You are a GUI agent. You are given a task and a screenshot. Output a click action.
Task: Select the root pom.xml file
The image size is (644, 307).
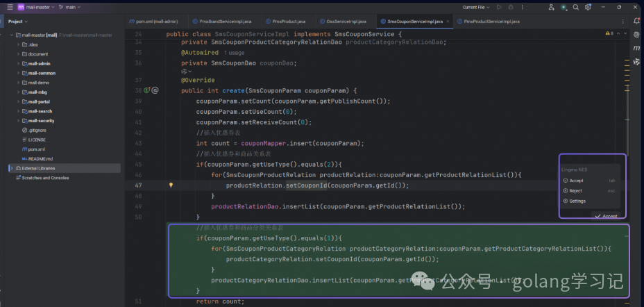pyautogui.click(x=34, y=149)
